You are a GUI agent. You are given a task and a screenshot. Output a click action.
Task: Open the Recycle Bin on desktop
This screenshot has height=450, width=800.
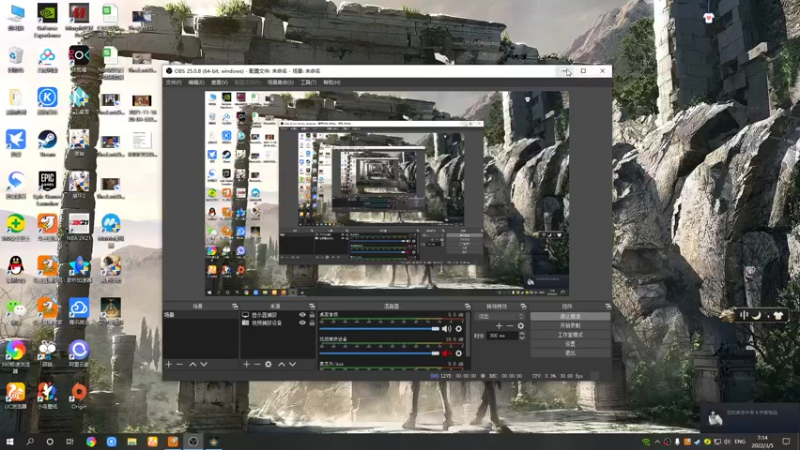tap(16, 59)
